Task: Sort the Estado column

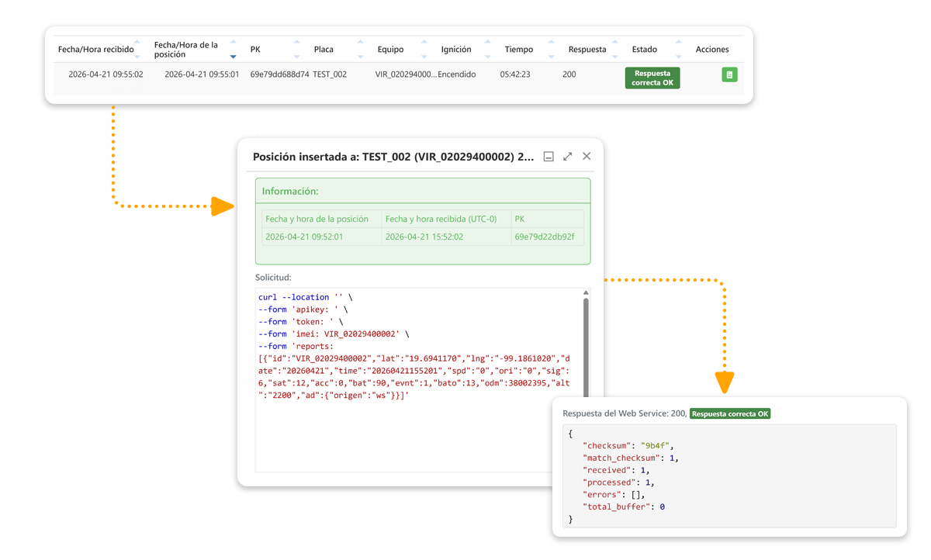Action: point(678,49)
